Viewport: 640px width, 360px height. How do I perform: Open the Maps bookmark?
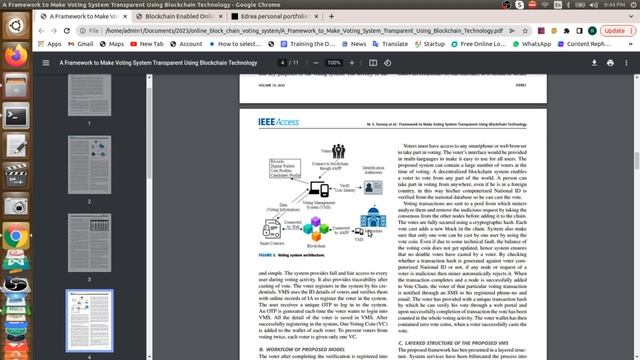tap(111, 44)
